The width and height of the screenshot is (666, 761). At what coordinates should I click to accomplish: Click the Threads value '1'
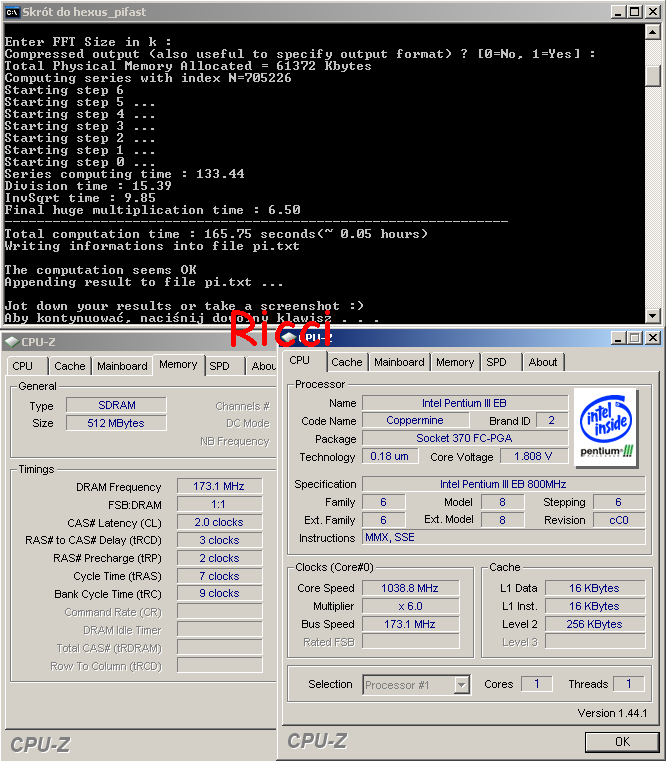click(629, 684)
